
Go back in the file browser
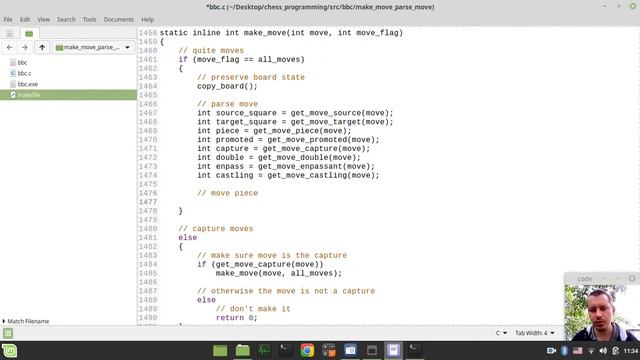tap(9, 47)
